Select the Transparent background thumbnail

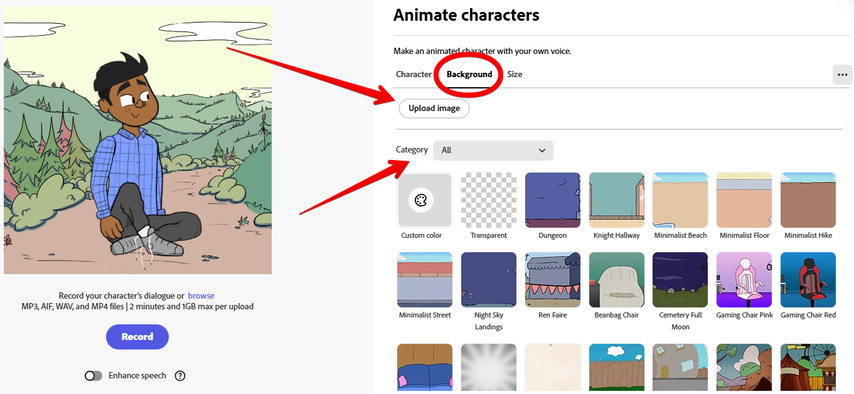(x=489, y=200)
